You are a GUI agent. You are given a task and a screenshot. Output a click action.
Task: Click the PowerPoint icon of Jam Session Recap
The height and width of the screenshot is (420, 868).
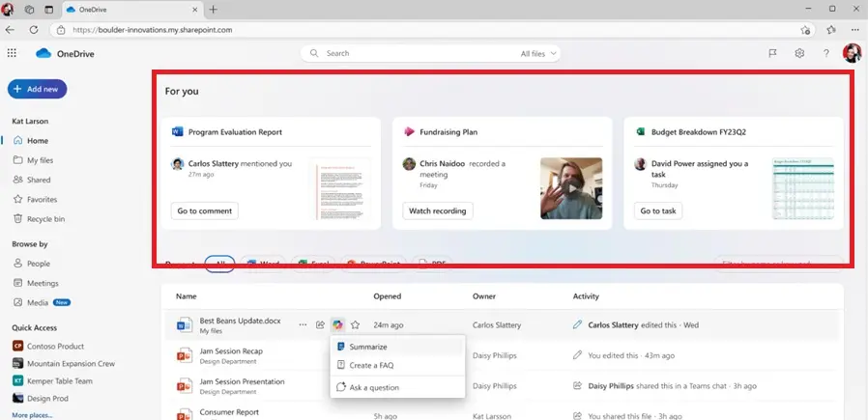184,355
